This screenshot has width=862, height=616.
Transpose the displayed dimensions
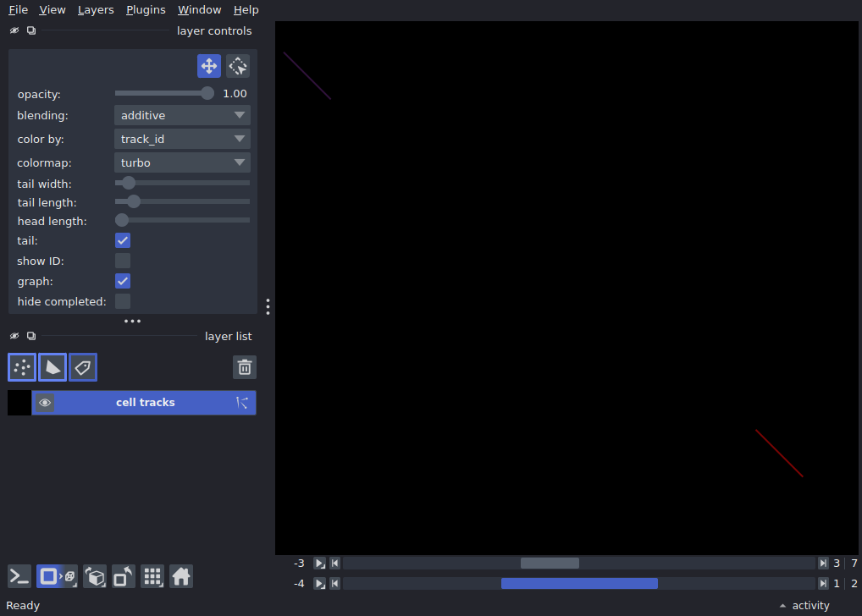(124, 576)
